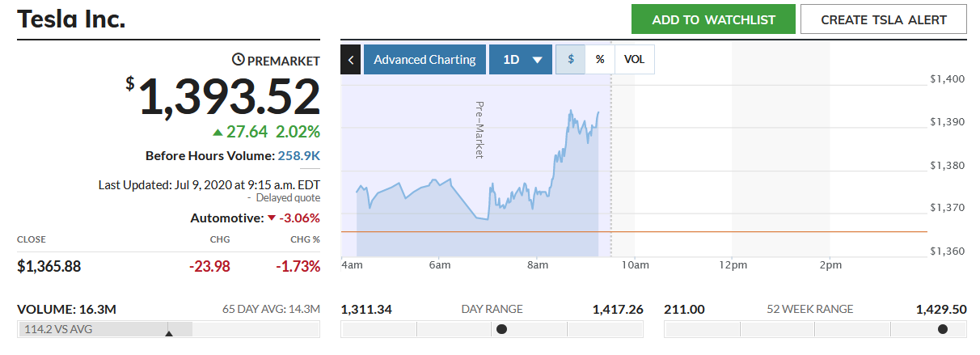The width and height of the screenshot is (980, 355).
Task: Click the 114.2 VS AVG volume bar
Action: [x=104, y=329]
